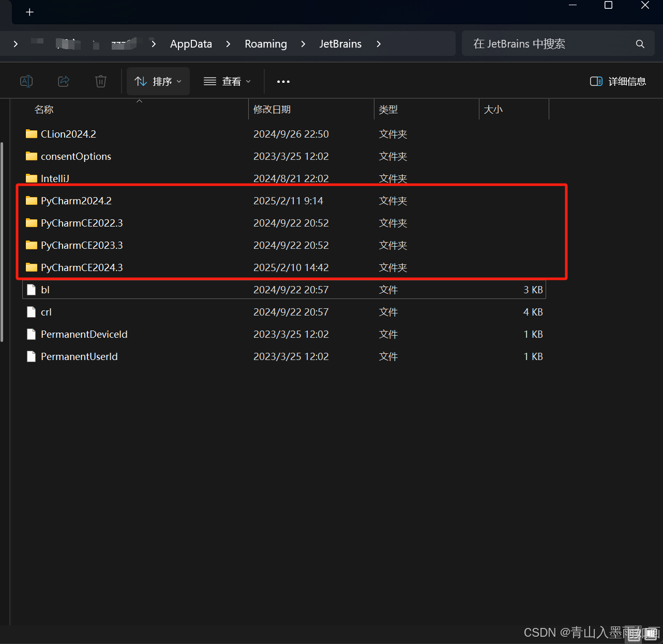Select the PermanentUserId file
663x644 pixels.
(x=284, y=356)
